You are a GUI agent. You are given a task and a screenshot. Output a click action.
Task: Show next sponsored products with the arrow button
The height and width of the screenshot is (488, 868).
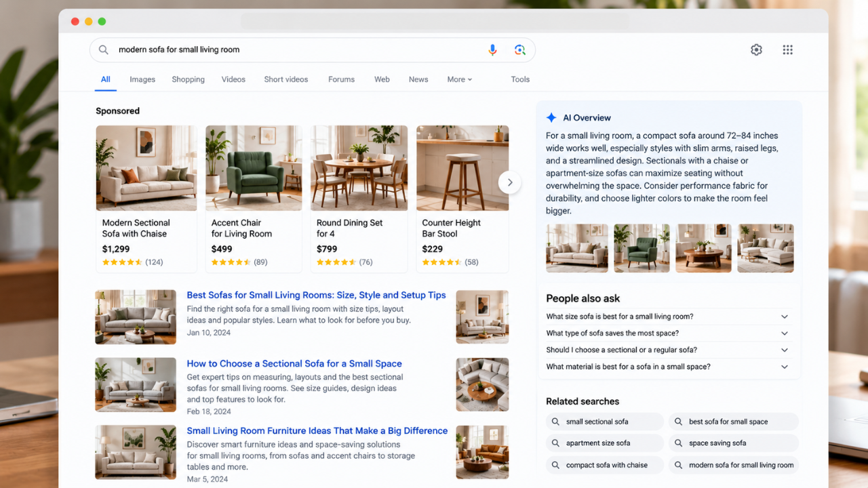[509, 182]
